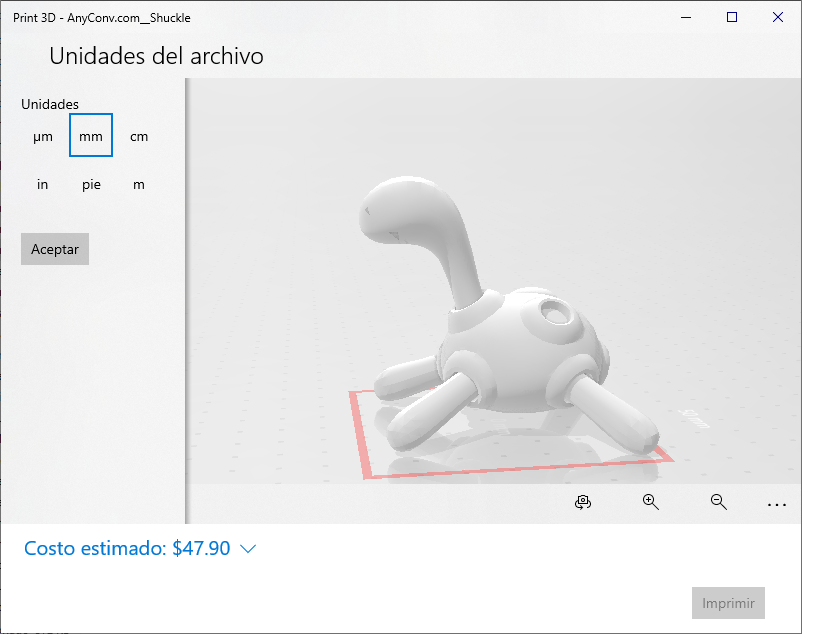Expand the estimated cost details
This screenshot has height=634, width=819.
click(x=246, y=548)
